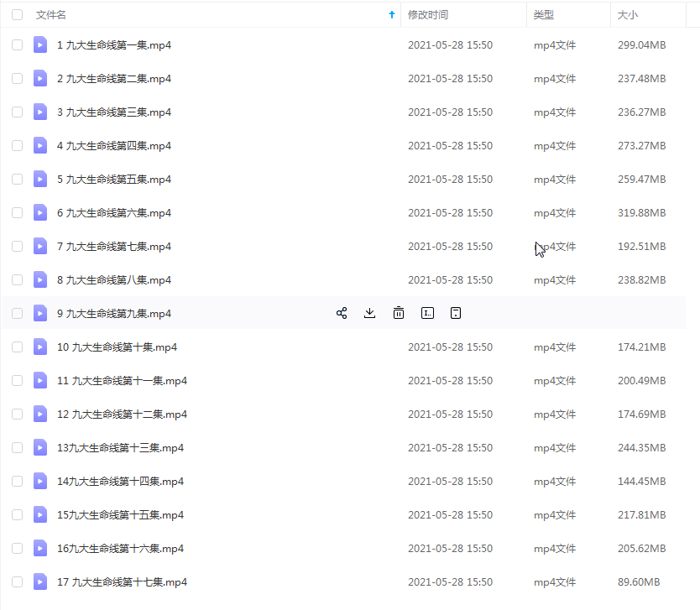This screenshot has height=610, width=700.
Task: Click the video file icon of episode one
Action: pyautogui.click(x=39, y=44)
